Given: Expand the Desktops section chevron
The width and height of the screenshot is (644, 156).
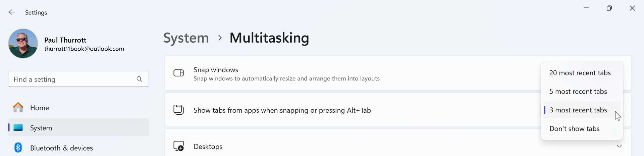Looking at the screenshot, I should coord(619,146).
